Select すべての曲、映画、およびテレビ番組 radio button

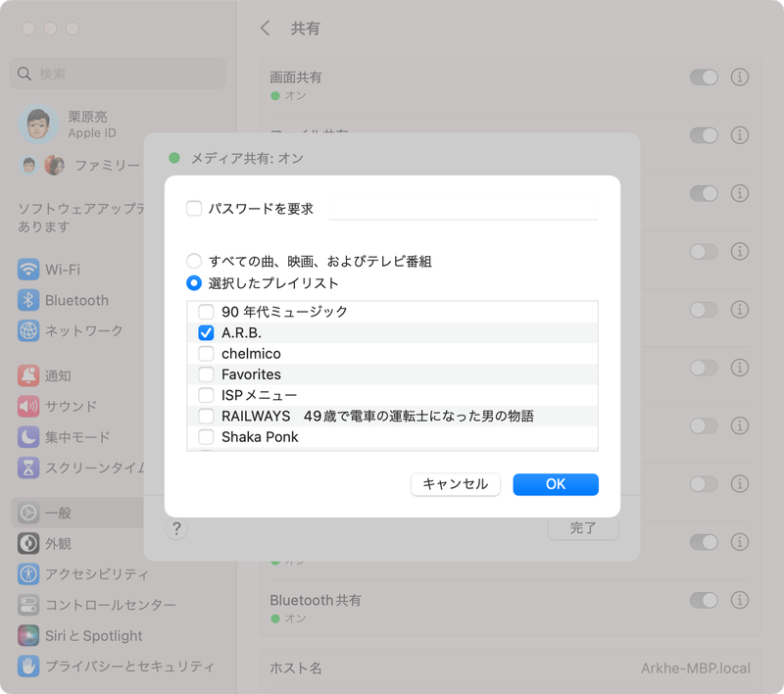coord(192,261)
